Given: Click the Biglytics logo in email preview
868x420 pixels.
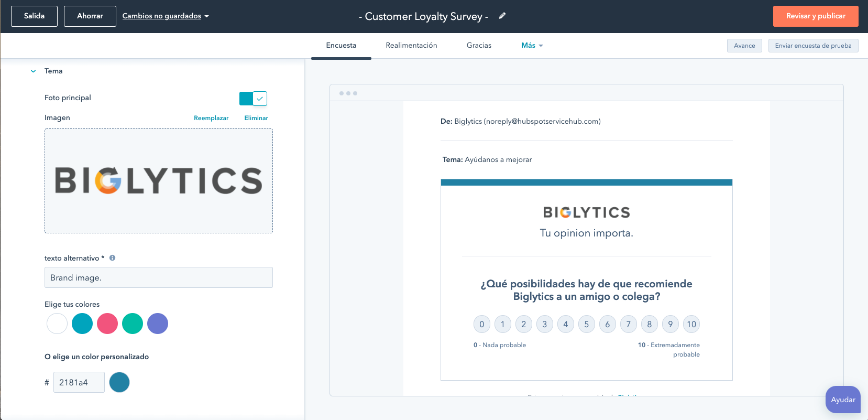Looking at the screenshot, I should [587, 212].
